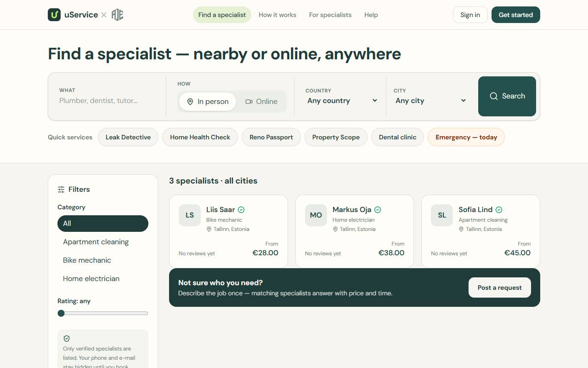The height and width of the screenshot is (368, 588).
Task: Filter by Bike mechanic category
Action: [103, 260]
